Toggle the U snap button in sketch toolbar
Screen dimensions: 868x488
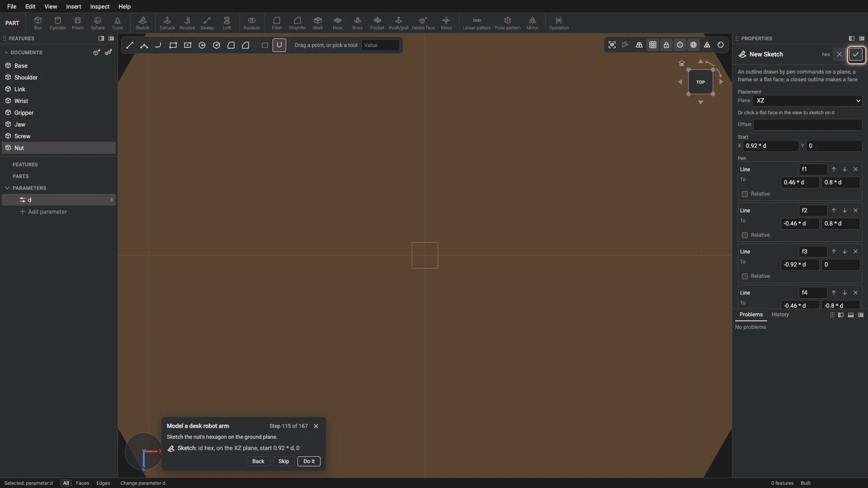tap(279, 45)
